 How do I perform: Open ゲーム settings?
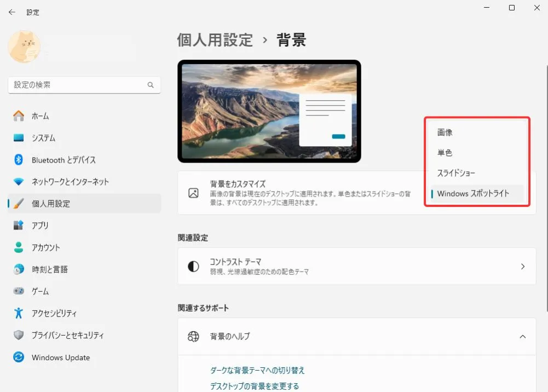point(84,291)
